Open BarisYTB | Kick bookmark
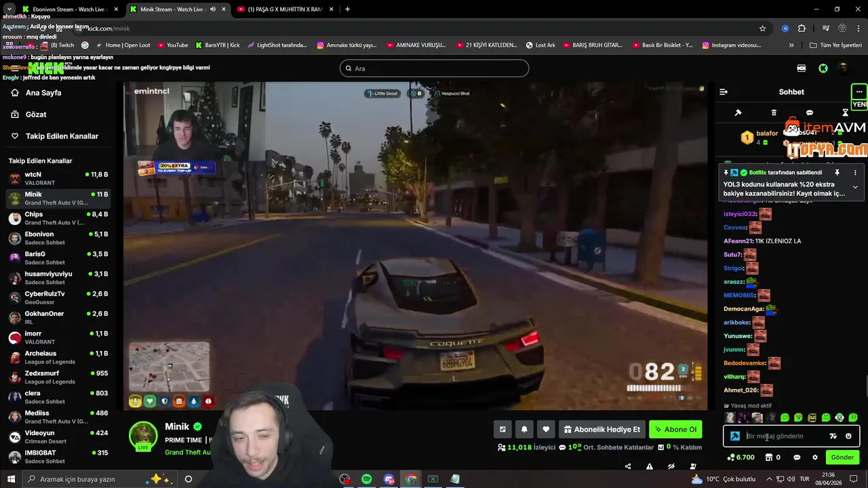This screenshot has height=488, width=868. [x=218, y=45]
